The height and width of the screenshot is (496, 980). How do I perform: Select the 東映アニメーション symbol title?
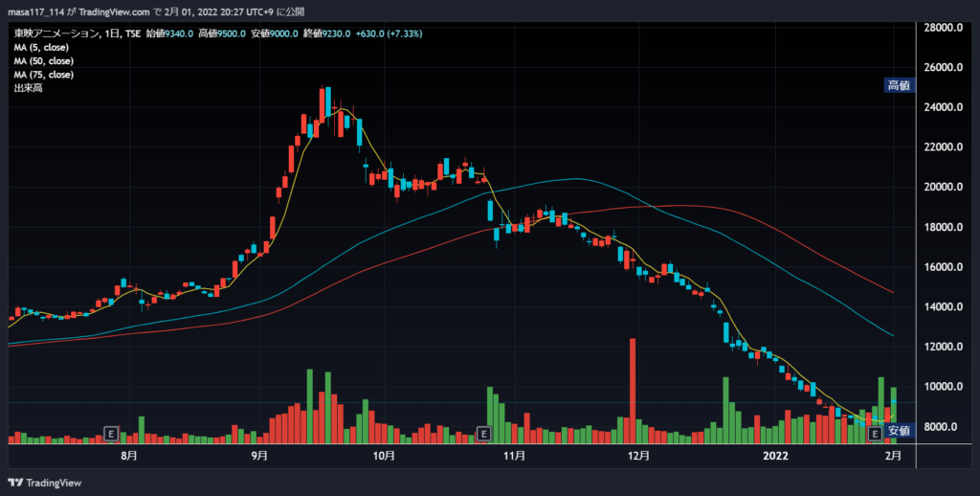pyautogui.click(x=56, y=34)
